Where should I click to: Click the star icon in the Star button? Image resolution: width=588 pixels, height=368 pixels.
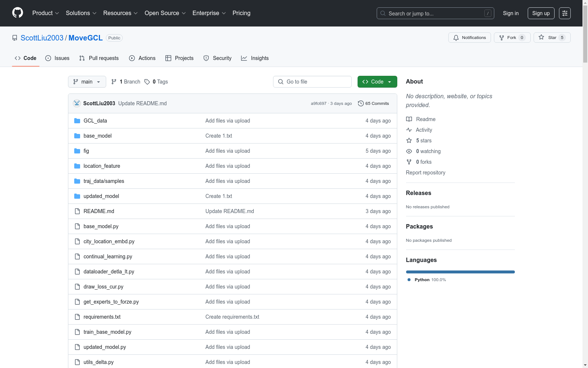541,37
